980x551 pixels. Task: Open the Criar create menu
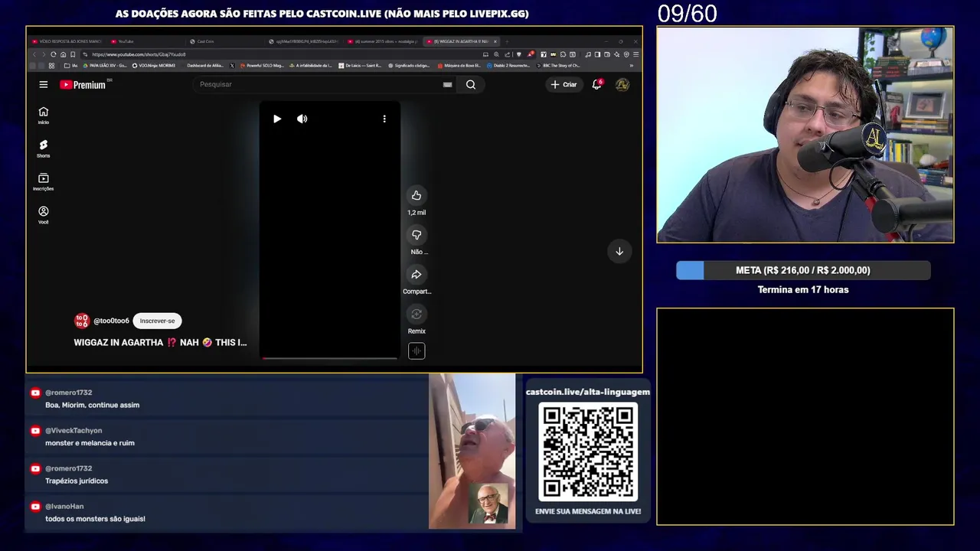(563, 84)
